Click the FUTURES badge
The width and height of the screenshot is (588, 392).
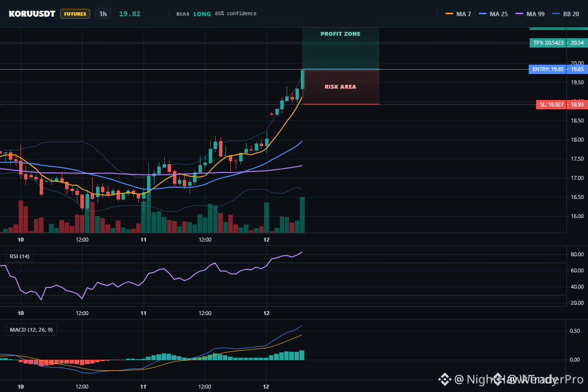(x=75, y=14)
